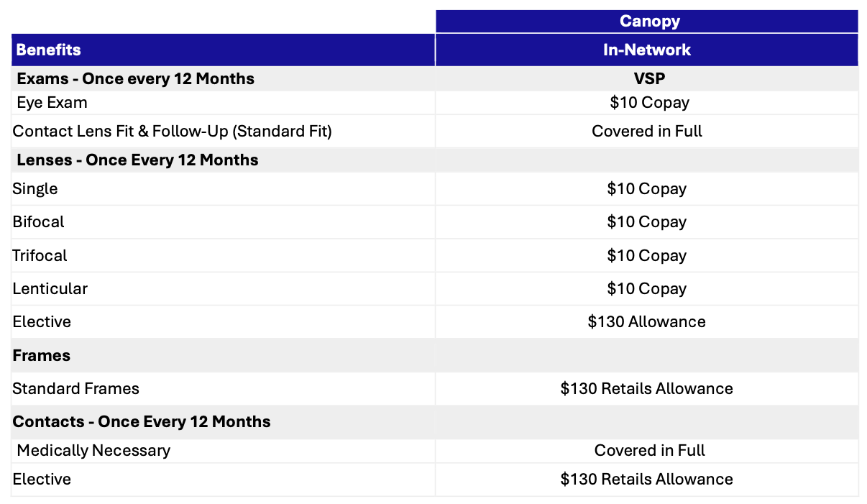The width and height of the screenshot is (867, 504).
Task: Select the Lenticular row label
Action: click(50, 289)
